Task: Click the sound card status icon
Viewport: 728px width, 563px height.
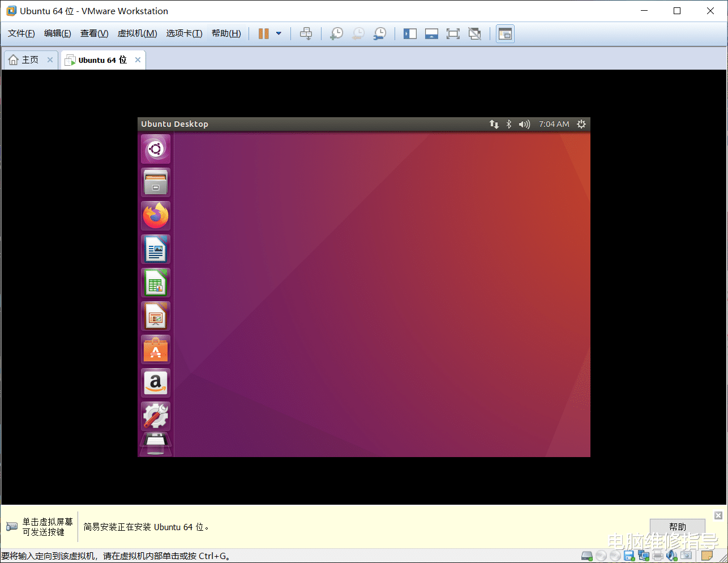Action: [x=672, y=556]
